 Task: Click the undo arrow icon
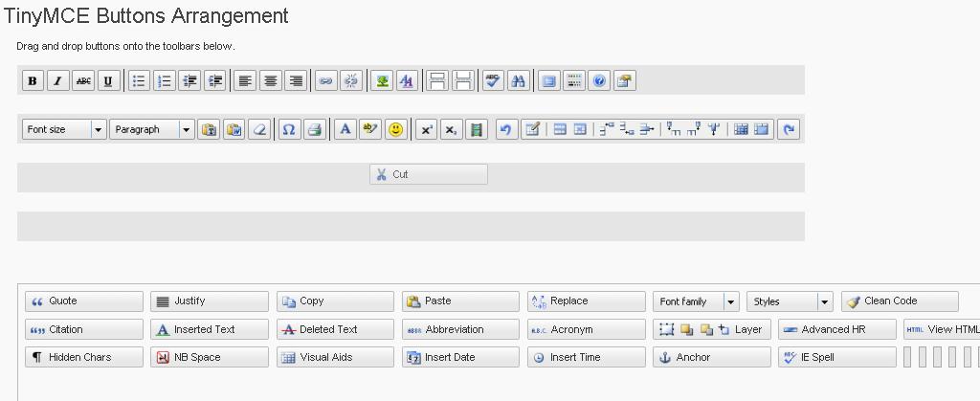click(507, 129)
